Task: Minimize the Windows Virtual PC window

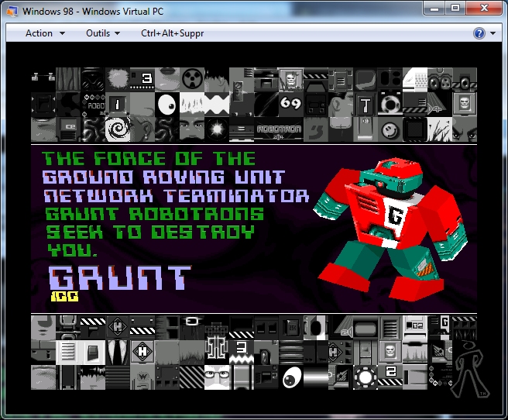Action: [434, 8]
